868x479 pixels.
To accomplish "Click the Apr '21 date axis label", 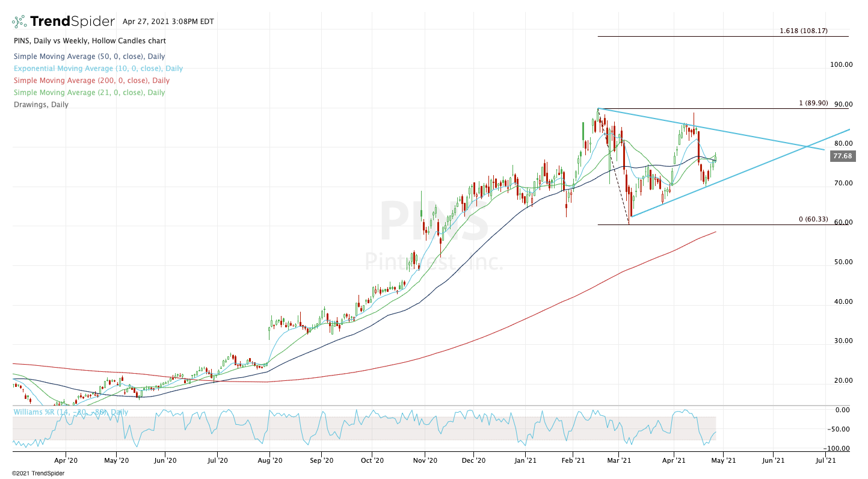I will coord(673,462).
